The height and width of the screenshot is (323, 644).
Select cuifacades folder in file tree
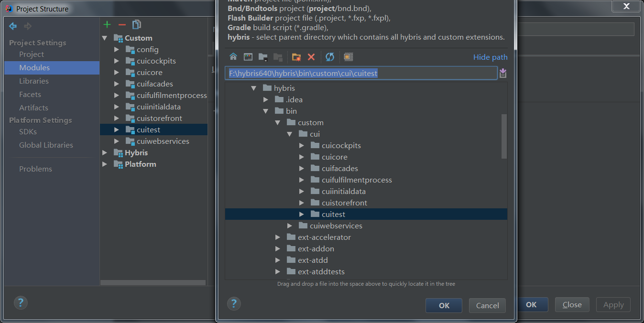339,169
